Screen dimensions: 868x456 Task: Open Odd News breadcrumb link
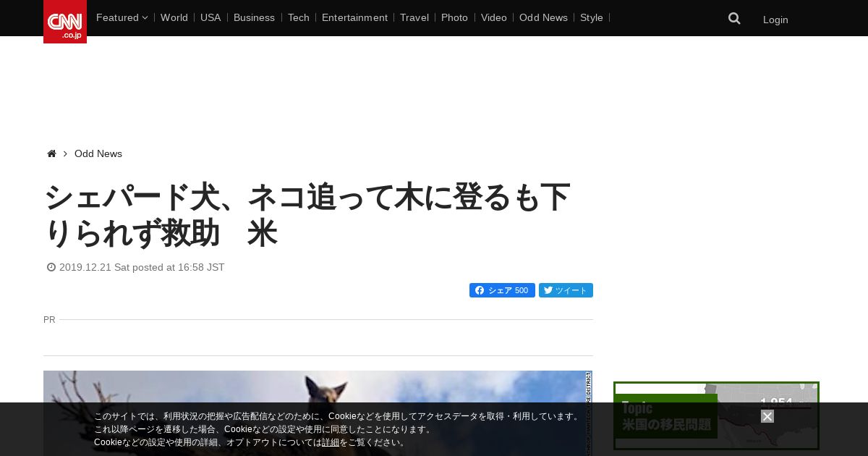[98, 153]
